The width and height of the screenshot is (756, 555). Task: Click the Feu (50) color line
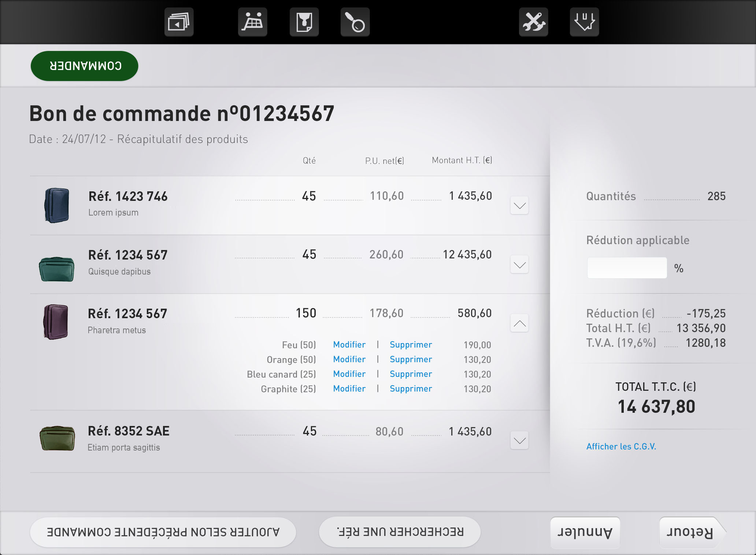point(299,345)
